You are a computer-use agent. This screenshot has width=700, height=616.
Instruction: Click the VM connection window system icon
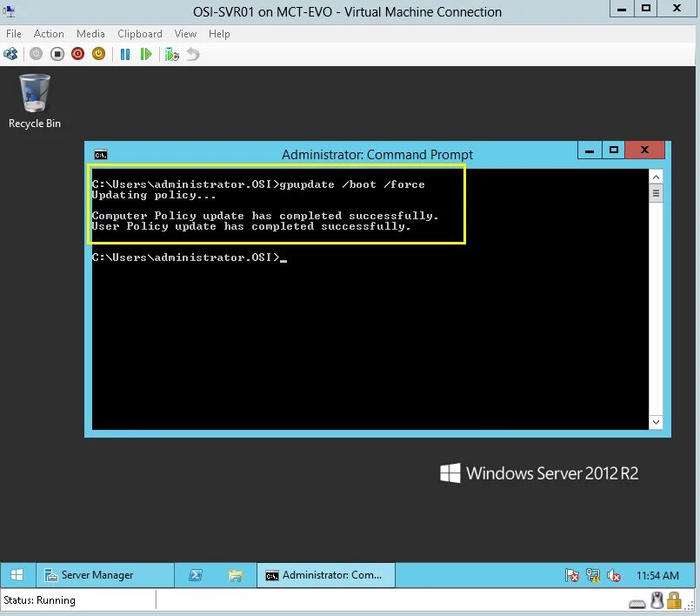click(9, 11)
